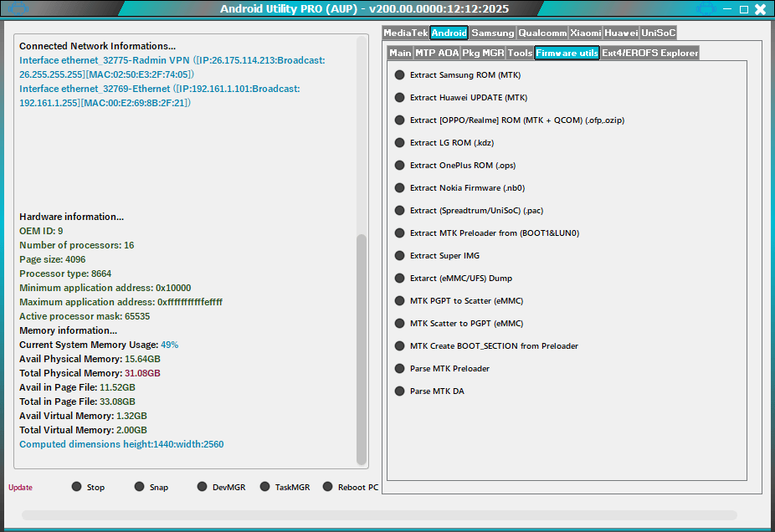Open the Pkg MGR sub-tab
The height and width of the screenshot is (532, 775).
(x=483, y=53)
